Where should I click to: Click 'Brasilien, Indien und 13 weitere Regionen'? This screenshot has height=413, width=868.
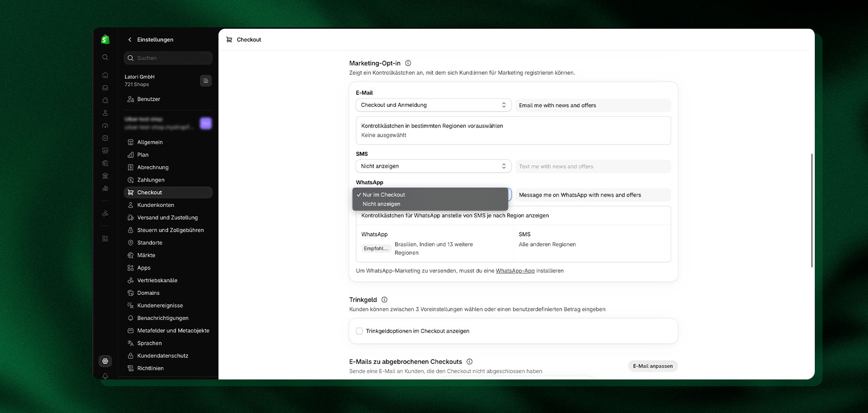point(434,248)
